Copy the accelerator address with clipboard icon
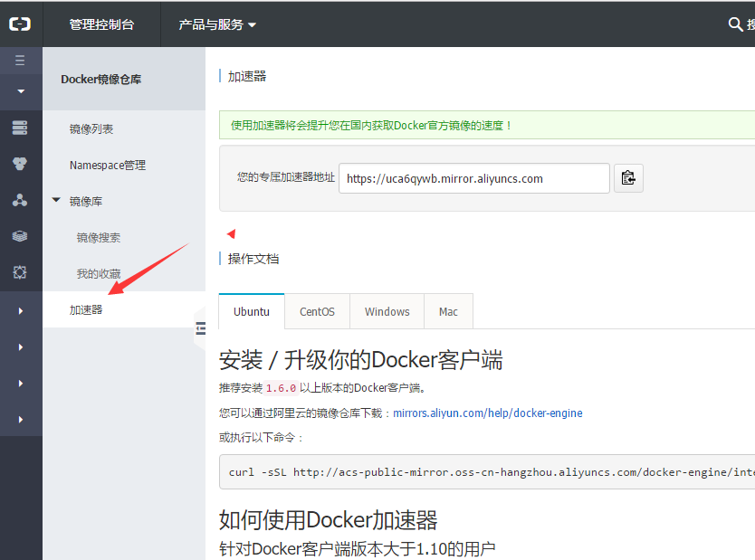755x560 pixels. 628,178
